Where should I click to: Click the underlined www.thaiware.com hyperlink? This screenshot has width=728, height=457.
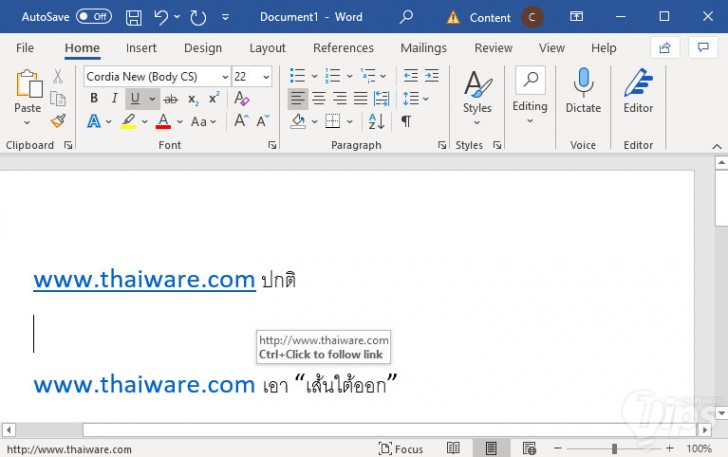144,280
